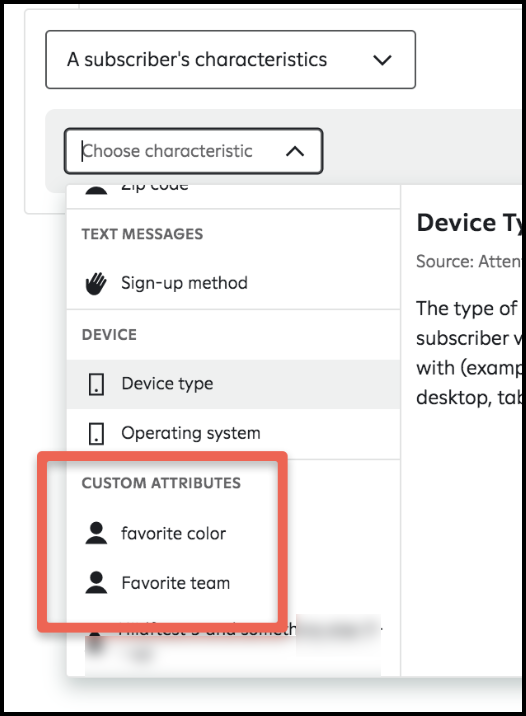Select the Device type option
This screenshot has width=526, height=716.
[x=233, y=384]
